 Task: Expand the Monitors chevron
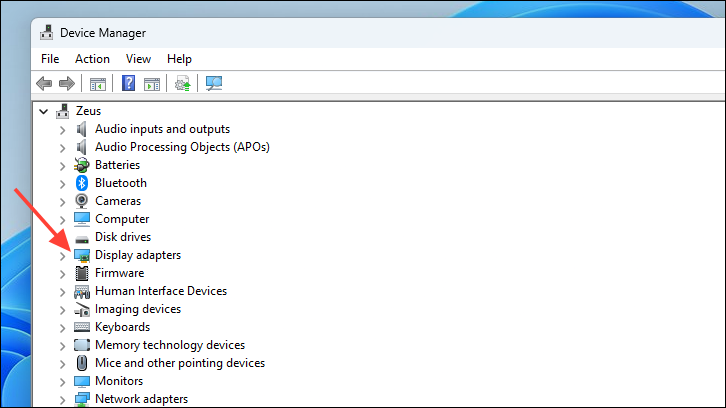click(63, 382)
